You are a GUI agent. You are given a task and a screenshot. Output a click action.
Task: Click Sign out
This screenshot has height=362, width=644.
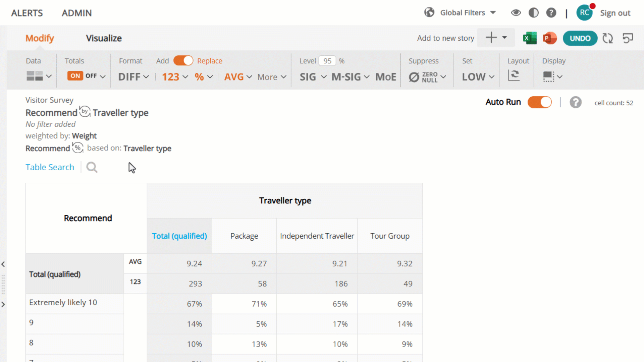click(615, 13)
